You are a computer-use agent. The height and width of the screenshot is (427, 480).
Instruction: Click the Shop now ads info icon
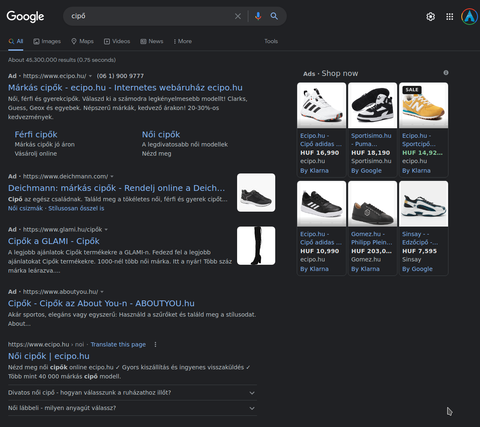(446, 73)
